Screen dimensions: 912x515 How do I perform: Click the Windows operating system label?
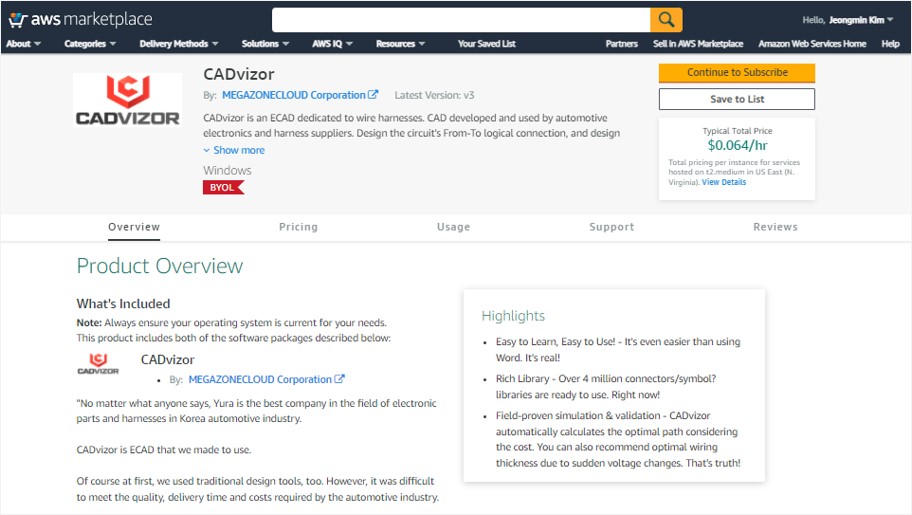(227, 171)
